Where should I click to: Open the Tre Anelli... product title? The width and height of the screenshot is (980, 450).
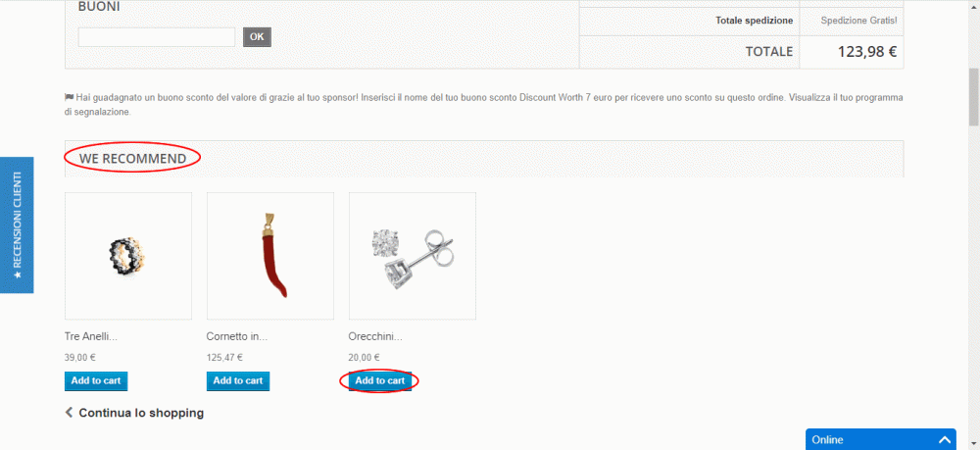pos(91,336)
